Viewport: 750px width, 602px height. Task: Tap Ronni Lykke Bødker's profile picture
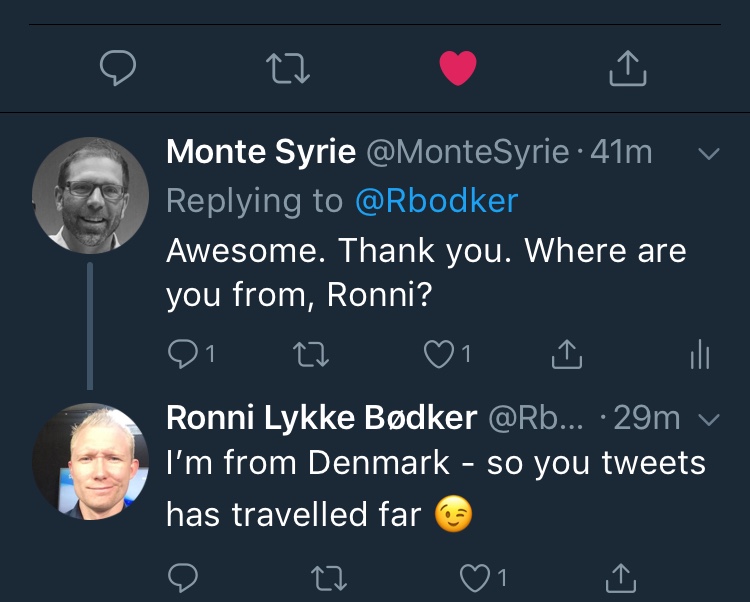[x=91, y=462]
